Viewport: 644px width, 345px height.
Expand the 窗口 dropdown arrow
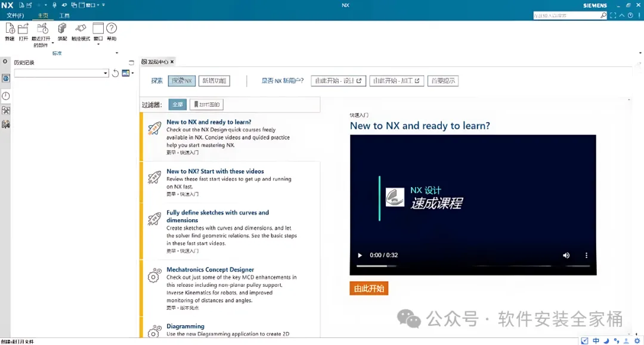tap(98, 44)
